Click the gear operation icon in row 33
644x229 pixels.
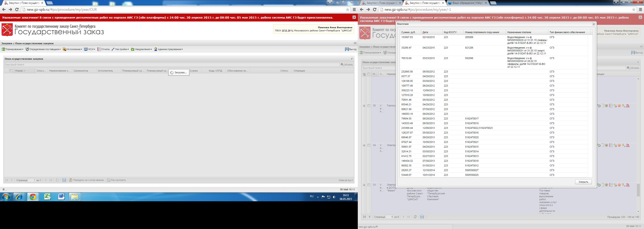coord(599,185)
